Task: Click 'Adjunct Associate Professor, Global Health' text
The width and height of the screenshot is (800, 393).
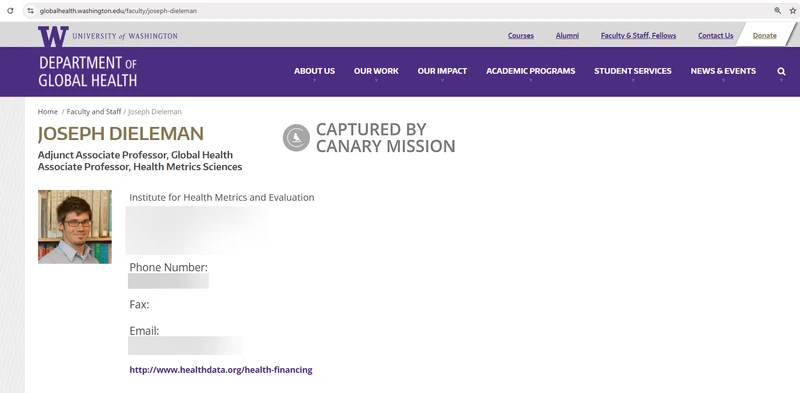Action: (x=135, y=155)
